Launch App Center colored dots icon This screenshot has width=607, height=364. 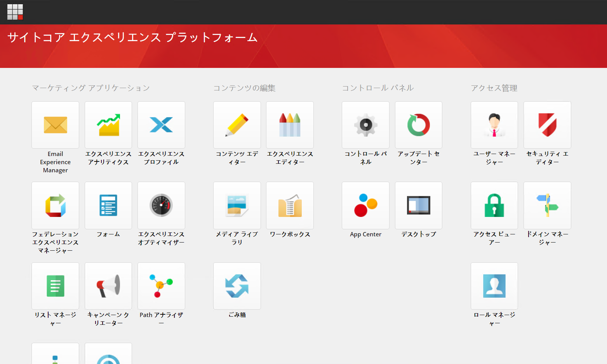(365, 205)
